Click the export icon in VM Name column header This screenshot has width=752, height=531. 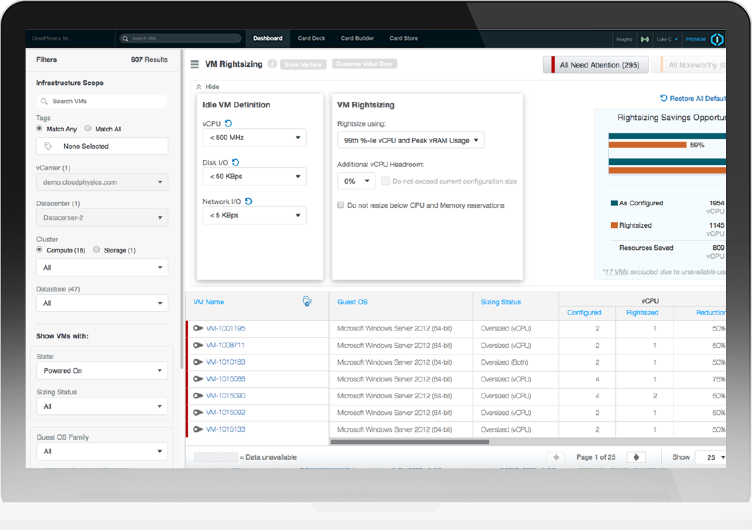coord(307,301)
